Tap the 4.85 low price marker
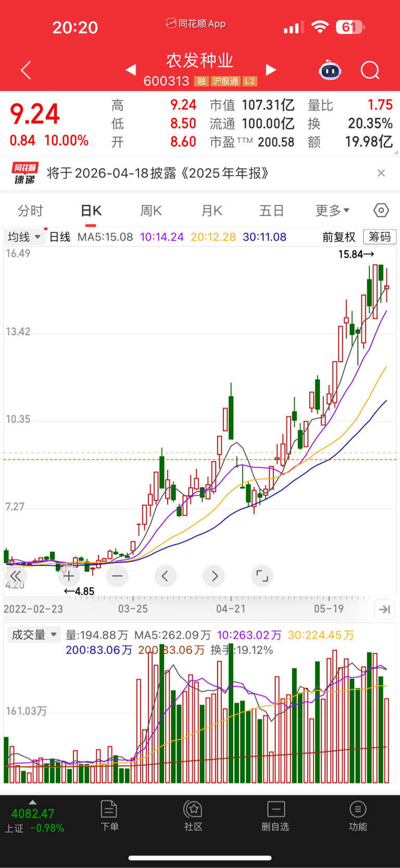This screenshot has width=400, height=868. pyautogui.click(x=79, y=591)
